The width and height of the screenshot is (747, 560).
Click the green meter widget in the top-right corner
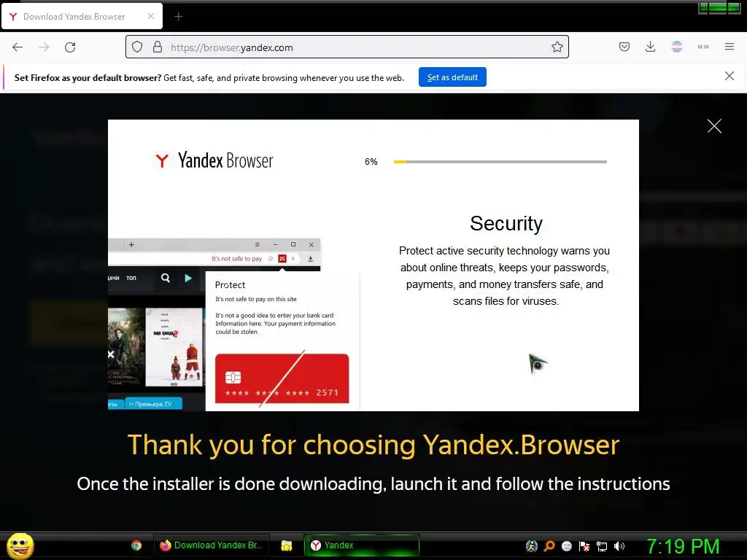click(719, 7)
